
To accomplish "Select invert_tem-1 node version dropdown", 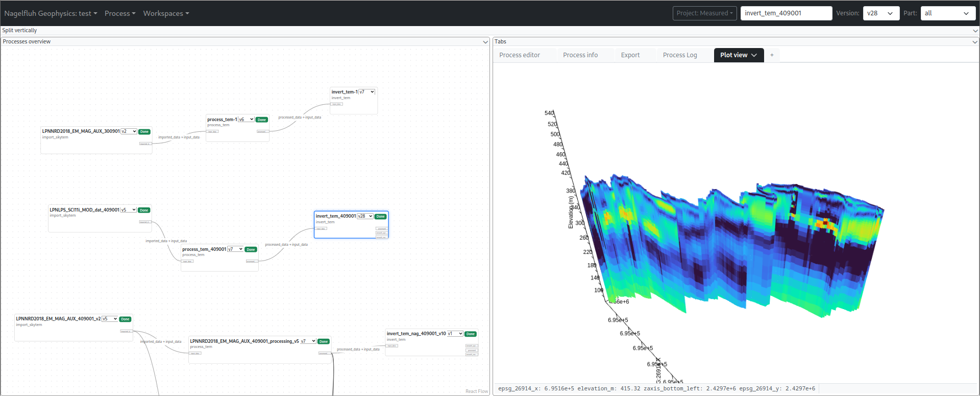I will point(367,92).
